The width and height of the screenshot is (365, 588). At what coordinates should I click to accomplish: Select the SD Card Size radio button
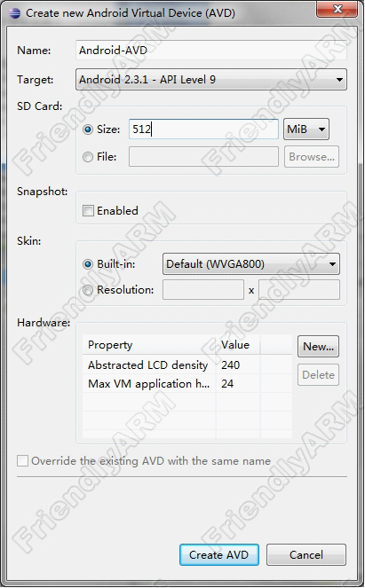(88, 129)
